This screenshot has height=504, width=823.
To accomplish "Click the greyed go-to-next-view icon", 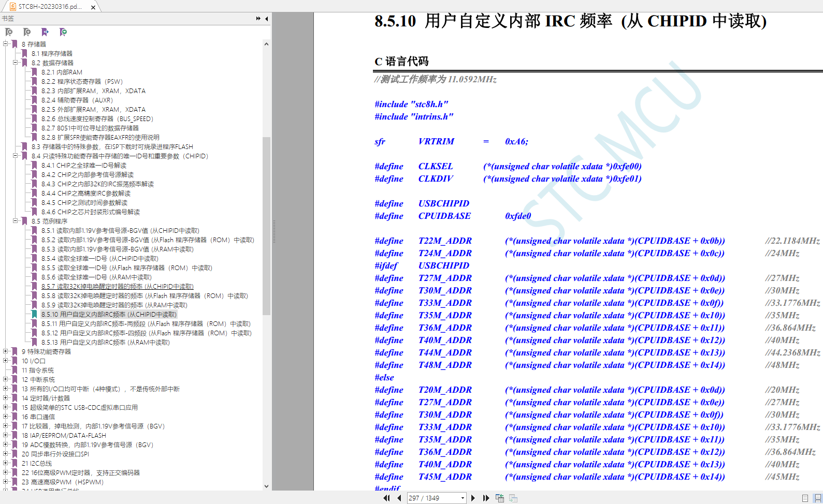I will pos(513,498).
